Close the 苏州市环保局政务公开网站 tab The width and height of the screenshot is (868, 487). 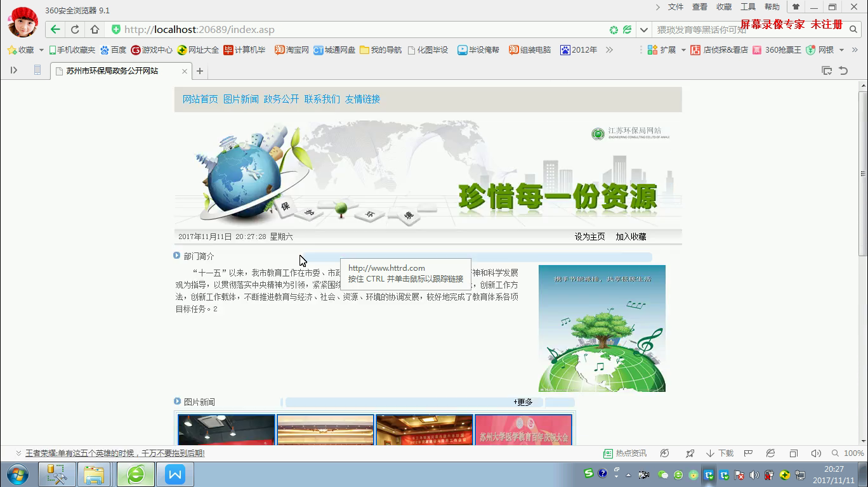click(x=185, y=71)
